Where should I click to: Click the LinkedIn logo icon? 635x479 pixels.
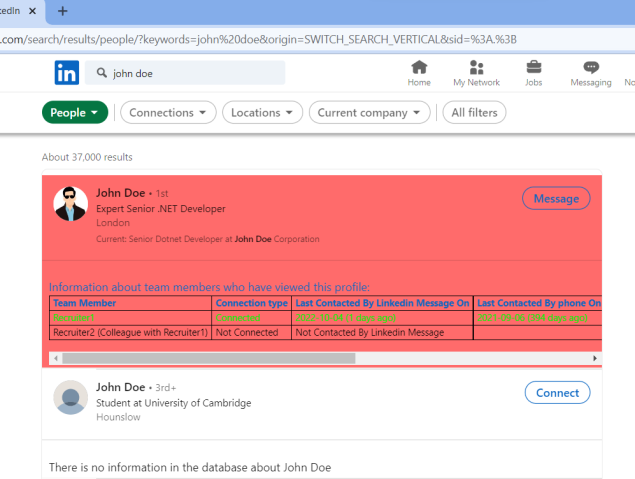pos(67,73)
